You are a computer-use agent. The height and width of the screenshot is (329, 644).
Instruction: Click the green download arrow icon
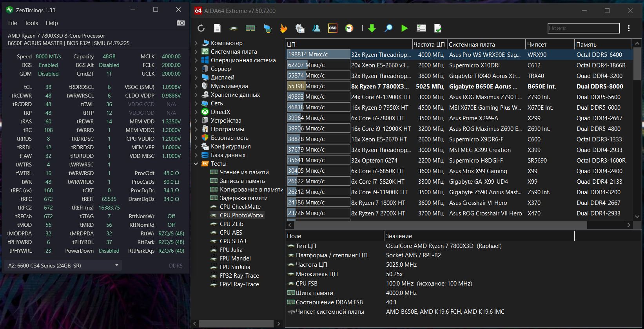click(372, 28)
